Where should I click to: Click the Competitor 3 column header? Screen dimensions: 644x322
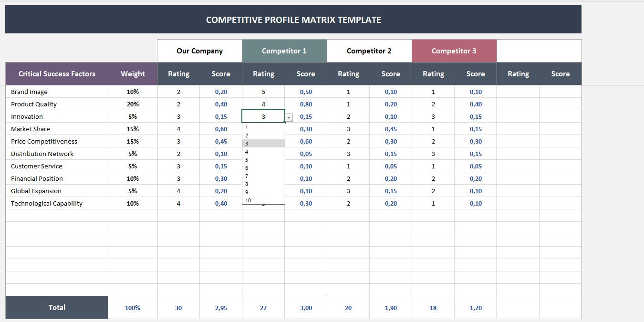454,51
